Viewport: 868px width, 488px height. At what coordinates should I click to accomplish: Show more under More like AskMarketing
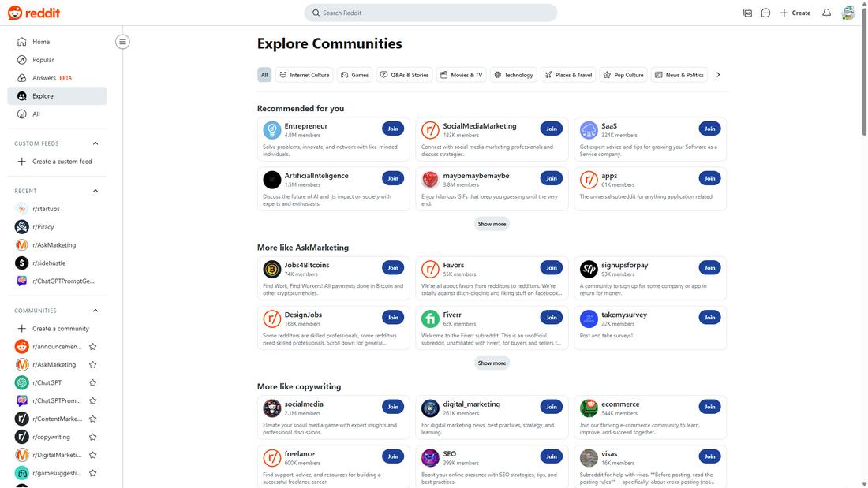click(x=492, y=363)
